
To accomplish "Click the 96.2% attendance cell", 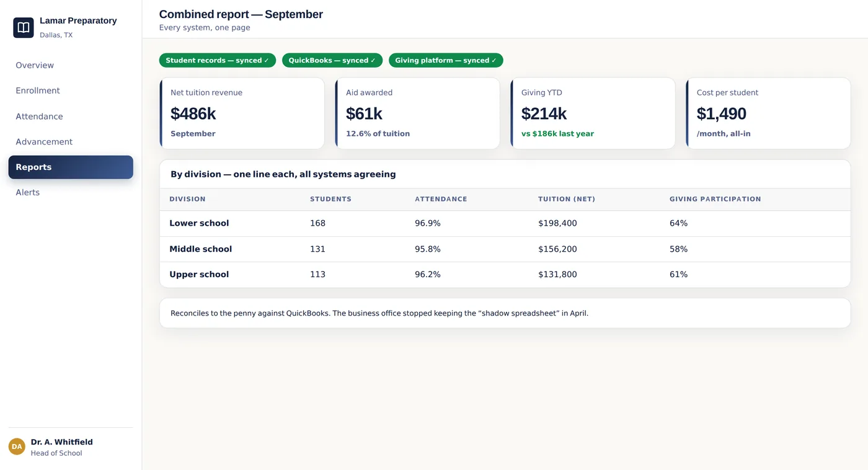I will coord(428,275).
